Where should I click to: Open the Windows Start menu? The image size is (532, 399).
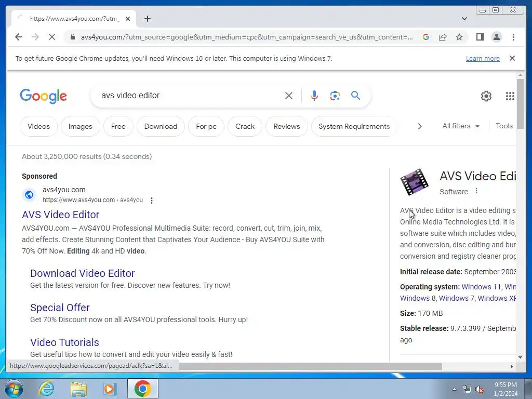tap(14, 389)
